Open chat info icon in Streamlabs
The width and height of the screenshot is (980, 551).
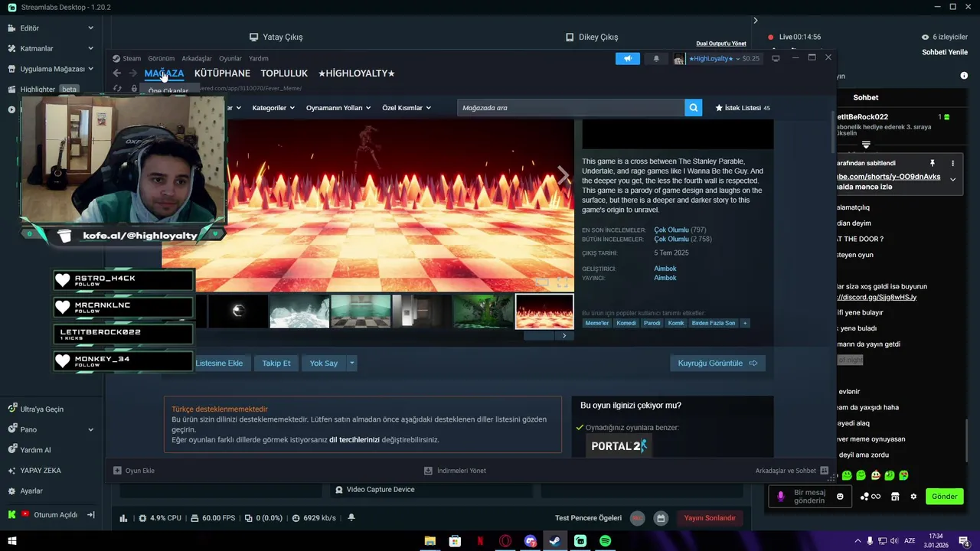(x=964, y=76)
